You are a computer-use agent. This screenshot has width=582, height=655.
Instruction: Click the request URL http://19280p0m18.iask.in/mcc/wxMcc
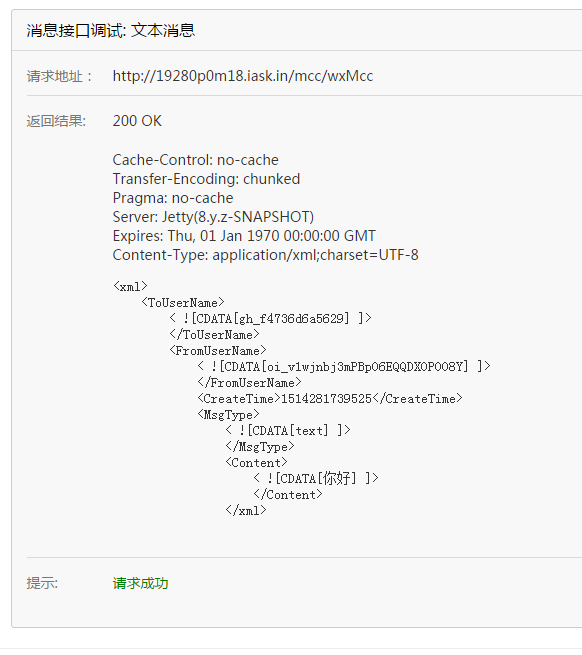[243, 76]
